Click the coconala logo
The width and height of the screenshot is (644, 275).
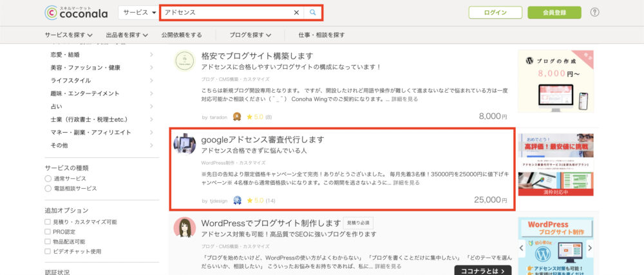[76, 12]
